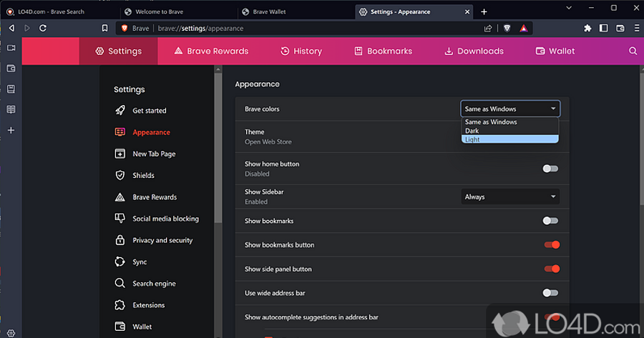Viewport: 644px width, 338px height.
Task: Click the Sync circular icon
Action: tap(120, 262)
